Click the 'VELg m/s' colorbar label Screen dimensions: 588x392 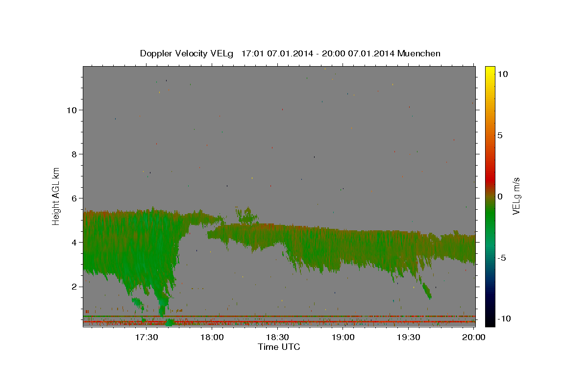pos(515,196)
